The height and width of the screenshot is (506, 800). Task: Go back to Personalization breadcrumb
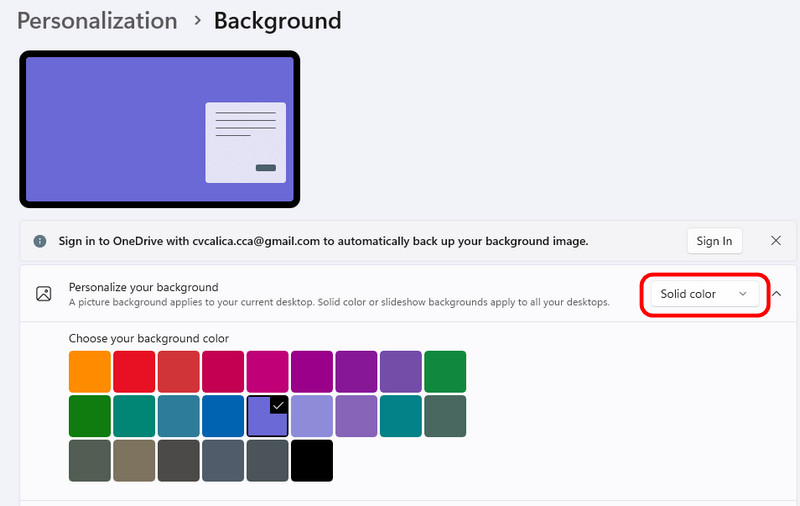[97, 20]
